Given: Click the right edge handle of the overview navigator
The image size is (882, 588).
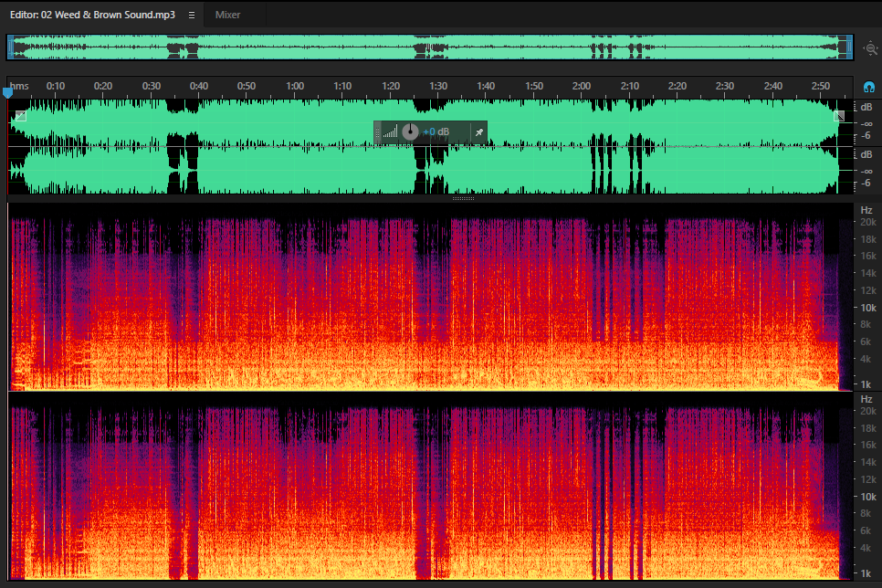Looking at the screenshot, I should coord(849,47).
